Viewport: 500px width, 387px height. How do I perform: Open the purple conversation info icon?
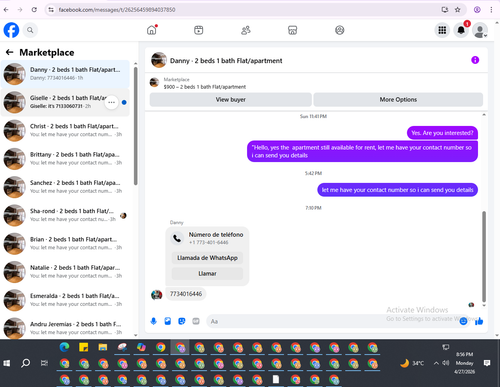click(475, 60)
